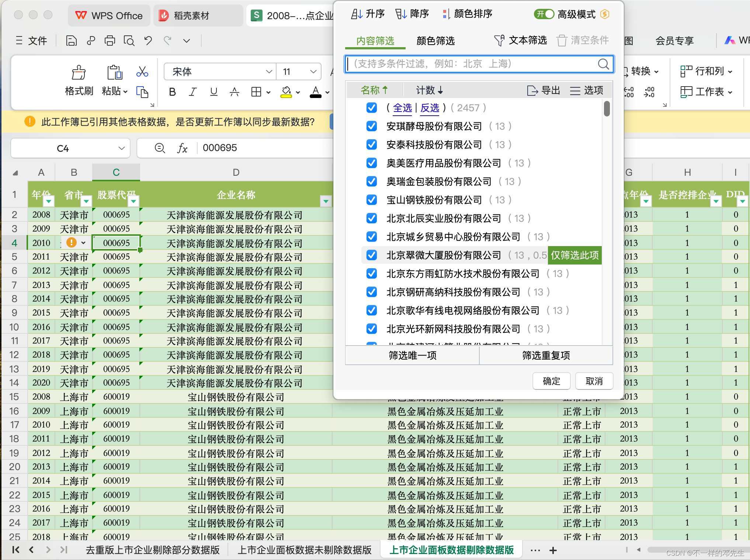Click the filter list scrollbar thumb

click(607, 108)
